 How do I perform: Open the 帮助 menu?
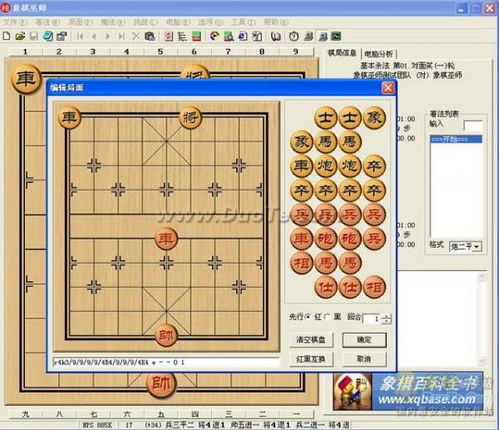coord(276,22)
